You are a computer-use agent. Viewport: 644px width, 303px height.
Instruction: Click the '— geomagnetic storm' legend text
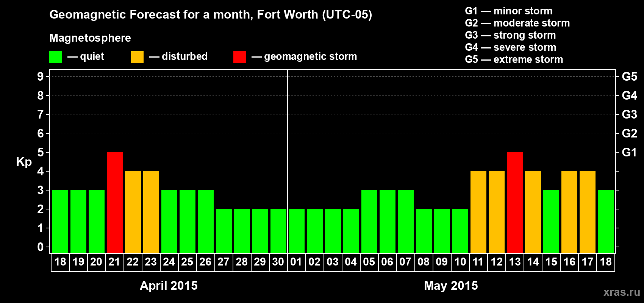click(x=304, y=56)
